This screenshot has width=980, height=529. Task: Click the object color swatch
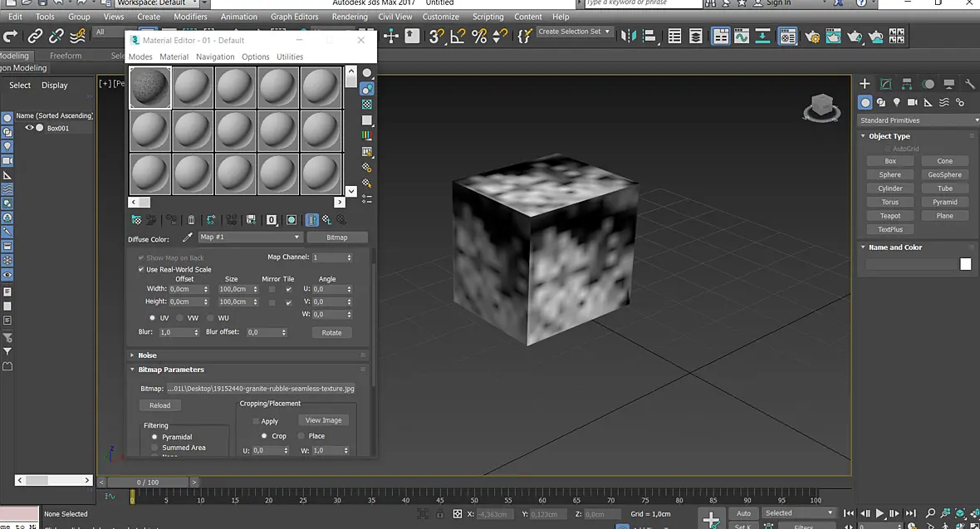tap(966, 264)
